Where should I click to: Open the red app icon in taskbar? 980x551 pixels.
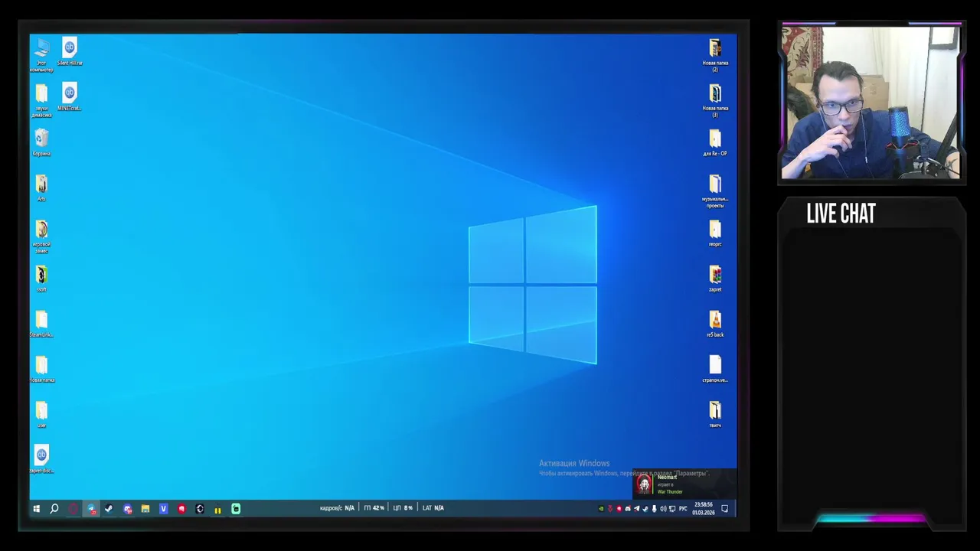coord(181,509)
